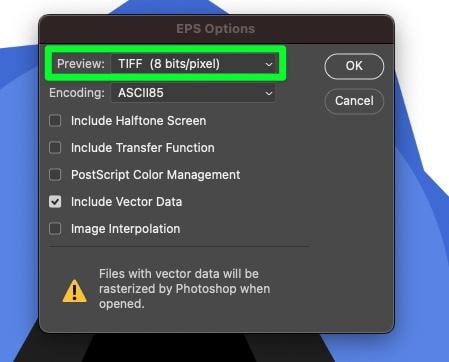This screenshot has width=449, height=362.
Task: Click the Include Halftone Screen label text
Action: pos(139,121)
